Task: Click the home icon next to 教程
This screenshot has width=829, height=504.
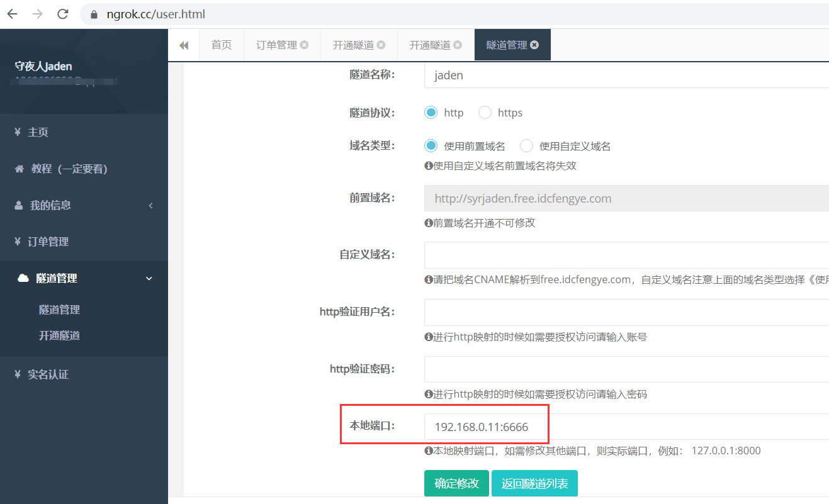Action: [x=20, y=169]
